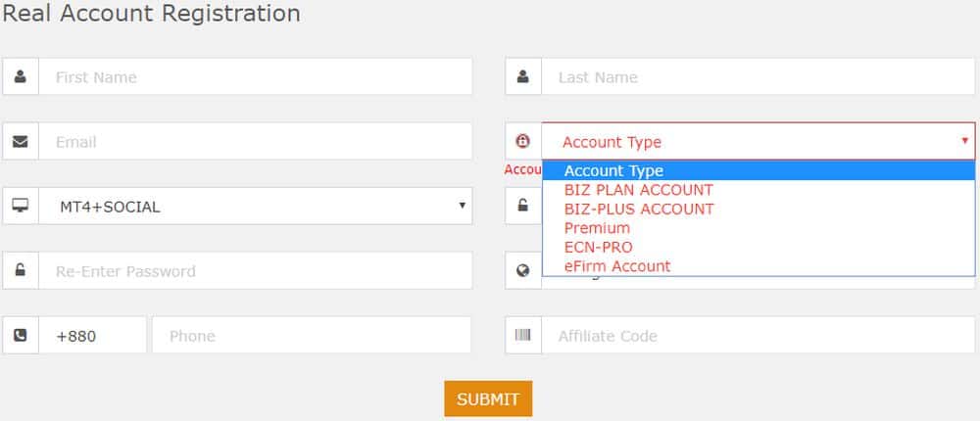980x421 pixels.
Task: Choose eFirm Account option
Action: (617, 266)
